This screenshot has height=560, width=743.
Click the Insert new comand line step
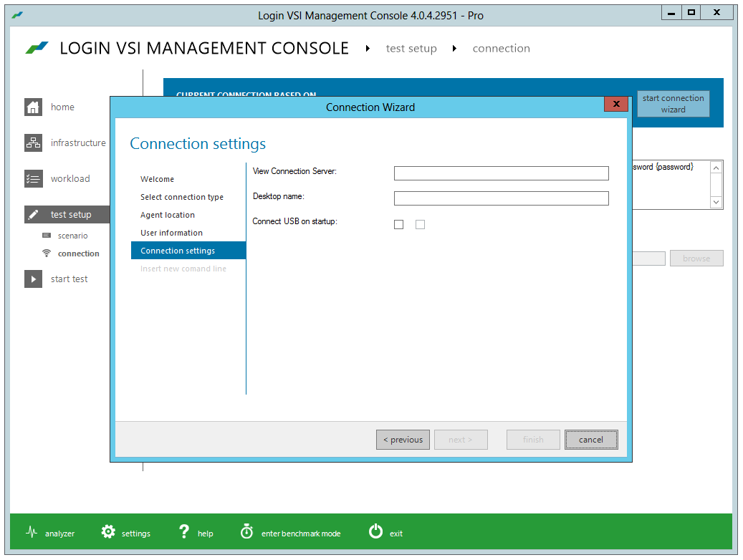coord(183,269)
